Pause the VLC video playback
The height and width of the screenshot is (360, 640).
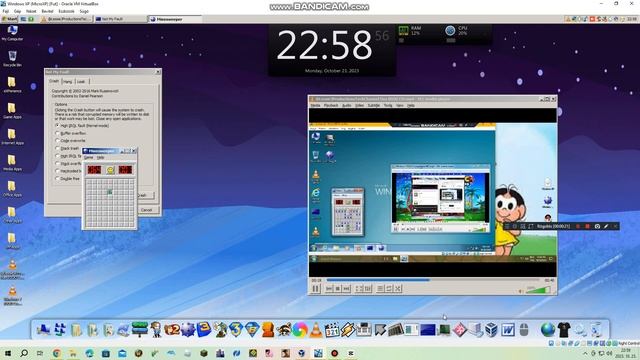[x=316, y=289]
